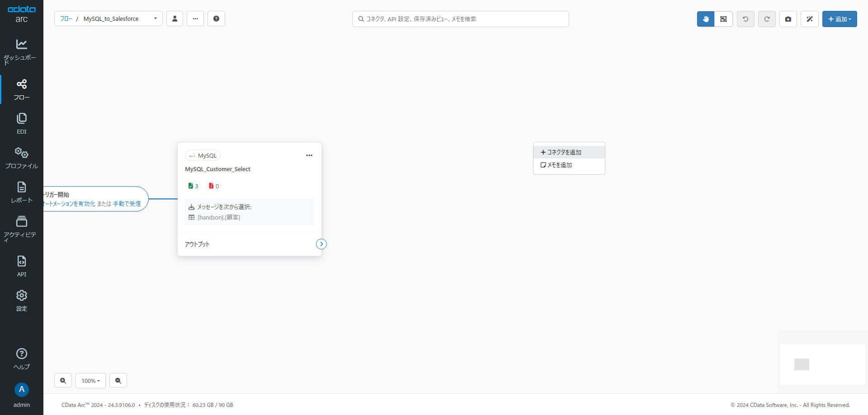Go to the フロー flows section
This screenshot has height=415, width=868.
[x=21, y=89]
